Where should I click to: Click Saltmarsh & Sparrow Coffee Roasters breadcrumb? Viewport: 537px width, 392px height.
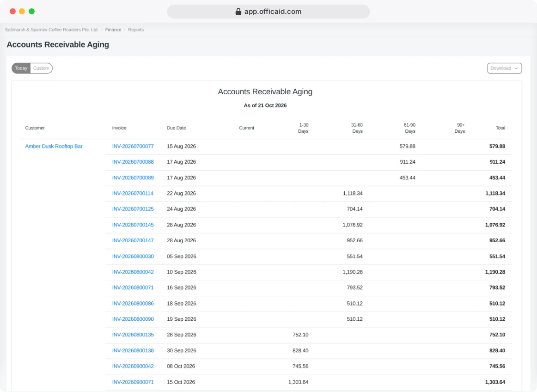[51, 30]
